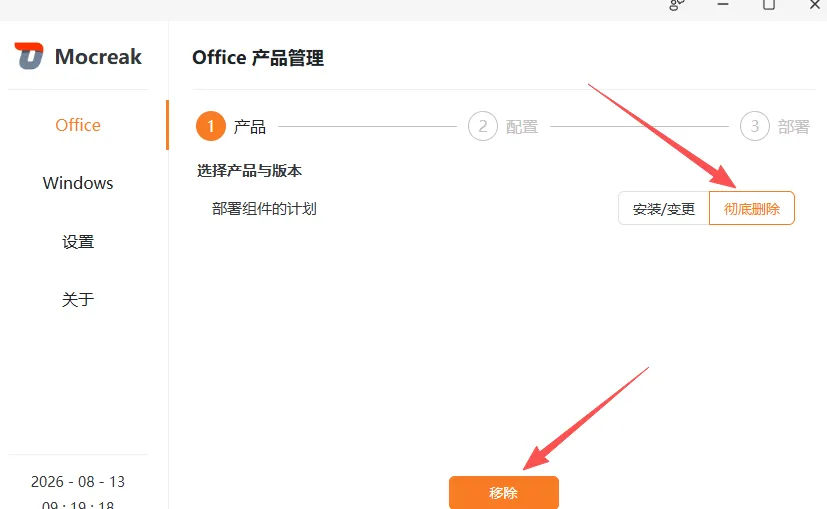Open the 关于 about page
The width and height of the screenshot is (827, 509).
78,300
